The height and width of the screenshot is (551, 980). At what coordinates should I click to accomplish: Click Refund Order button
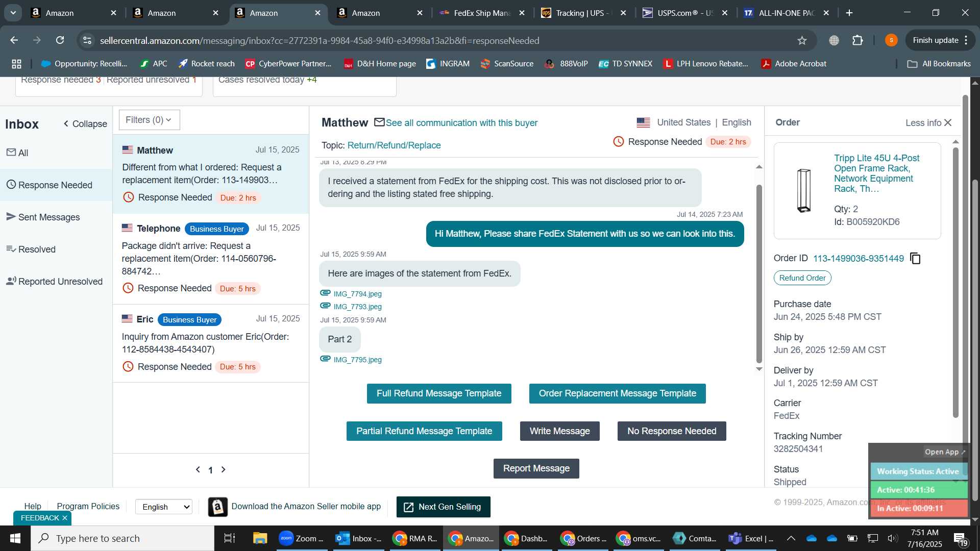coord(802,278)
